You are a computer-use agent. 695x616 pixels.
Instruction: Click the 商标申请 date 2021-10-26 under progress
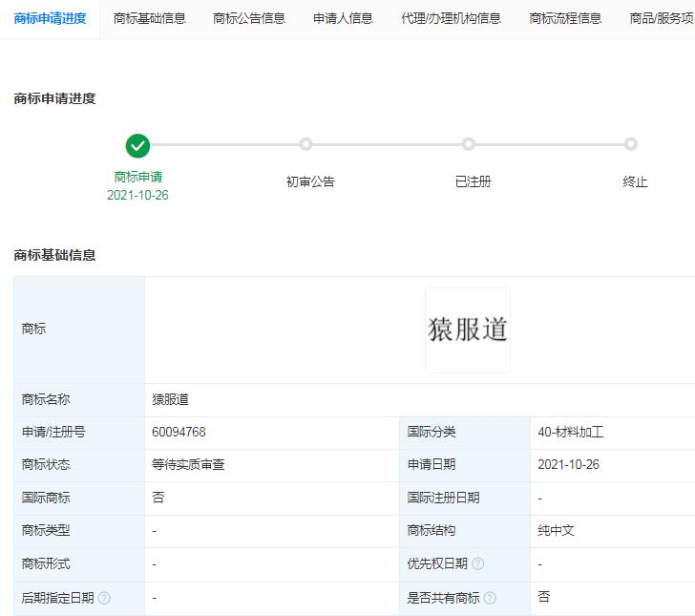click(x=137, y=196)
